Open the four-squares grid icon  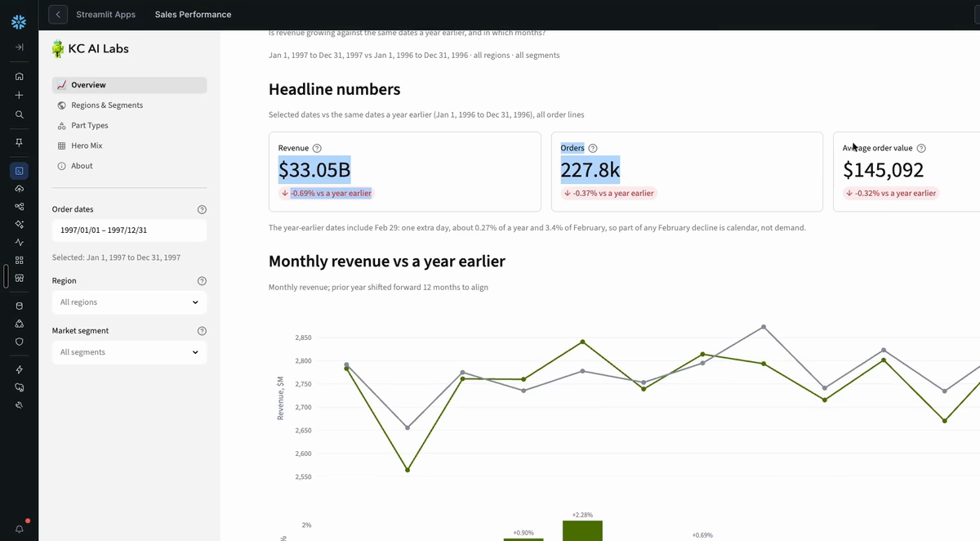19,260
